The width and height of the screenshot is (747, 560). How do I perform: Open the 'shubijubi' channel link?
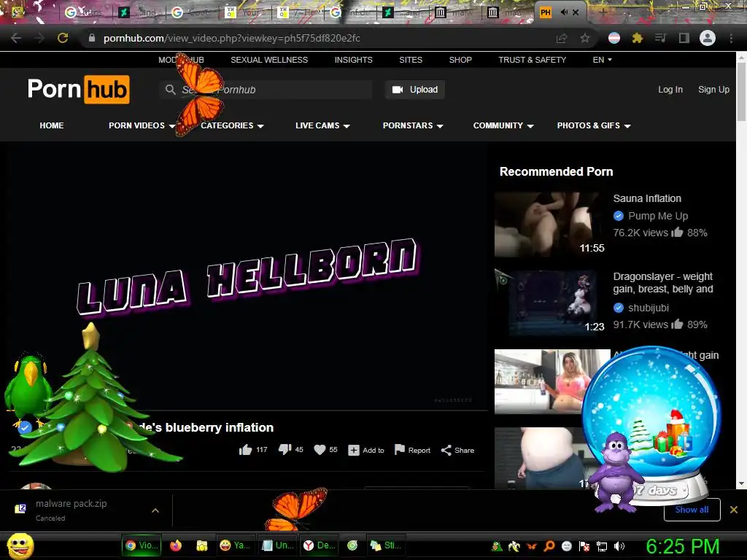pos(649,308)
